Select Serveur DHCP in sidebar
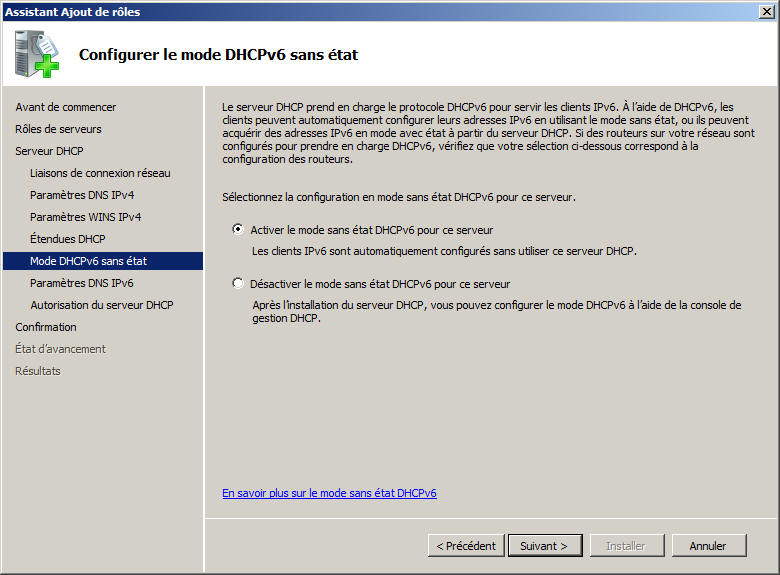This screenshot has height=575, width=780. coord(49,151)
